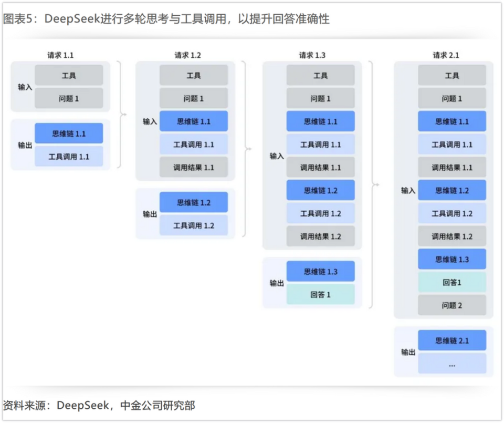Click the 输出 label in 请求 2.1

coord(408,353)
